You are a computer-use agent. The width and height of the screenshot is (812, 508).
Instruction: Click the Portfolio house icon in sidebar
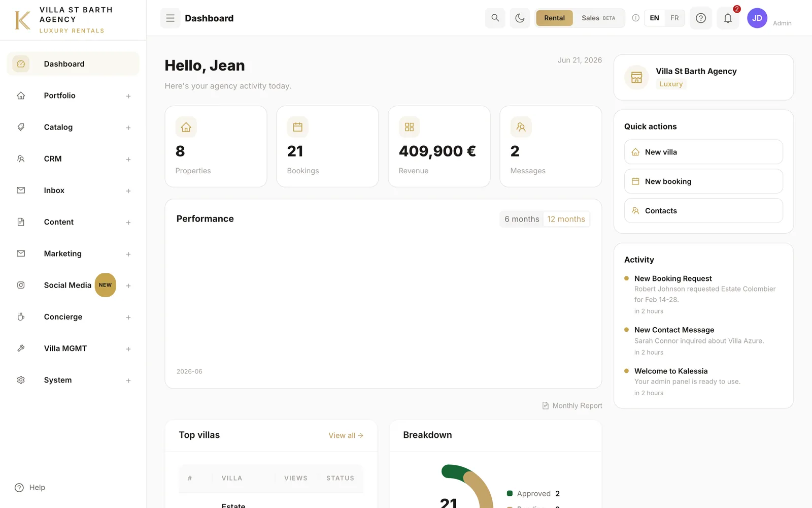click(21, 96)
